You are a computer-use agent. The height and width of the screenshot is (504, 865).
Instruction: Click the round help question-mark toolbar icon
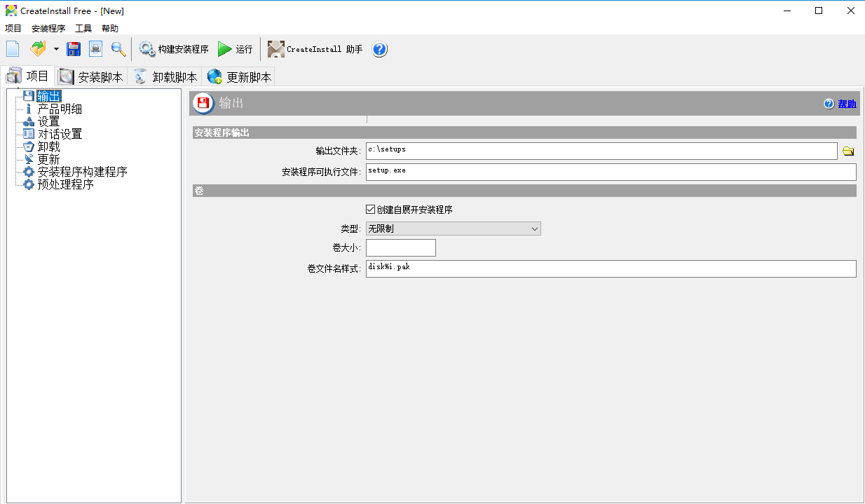379,49
